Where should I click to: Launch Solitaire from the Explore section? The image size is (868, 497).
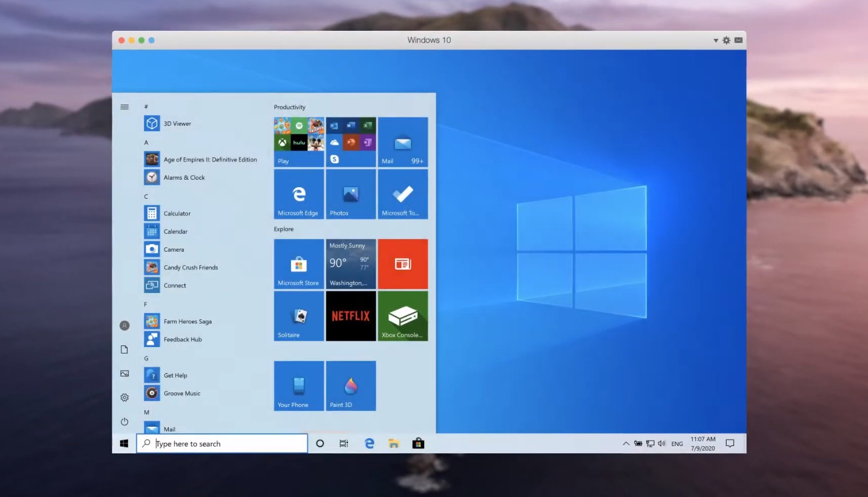(x=298, y=316)
